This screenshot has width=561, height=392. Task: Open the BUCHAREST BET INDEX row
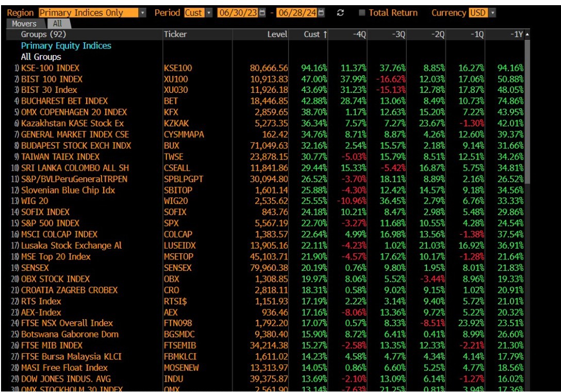click(x=265, y=101)
